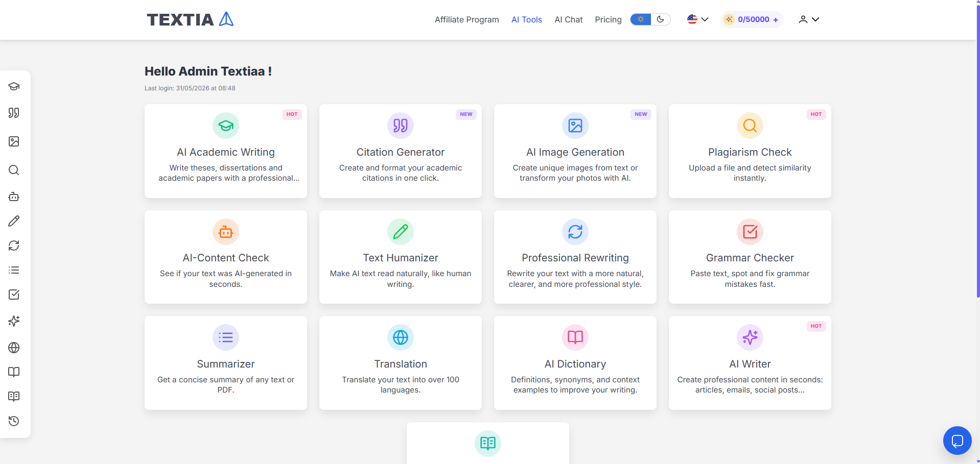Click the orange robot AI-Content Check icon
Image resolution: width=980 pixels, height=464 pixels.
pos(226,232)
